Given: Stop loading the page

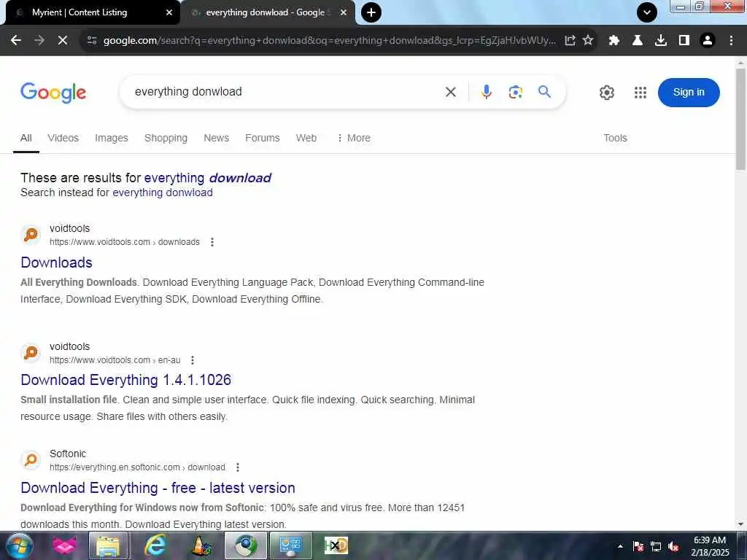Looking at the screenshot, I should pos(63,41).
